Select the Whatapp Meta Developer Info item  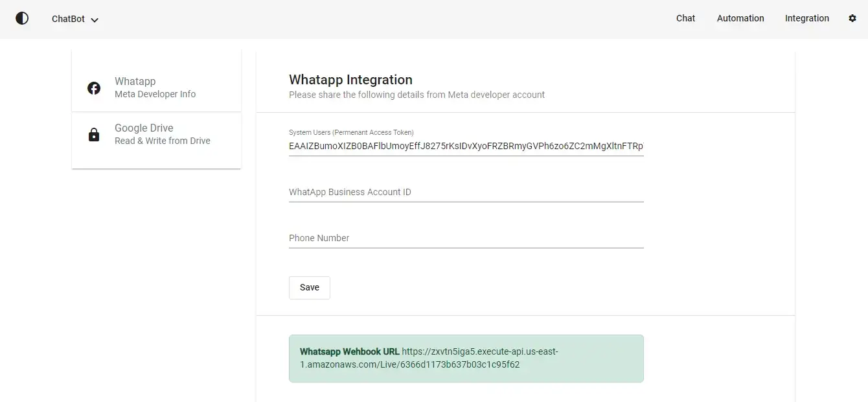coord(156,88)
